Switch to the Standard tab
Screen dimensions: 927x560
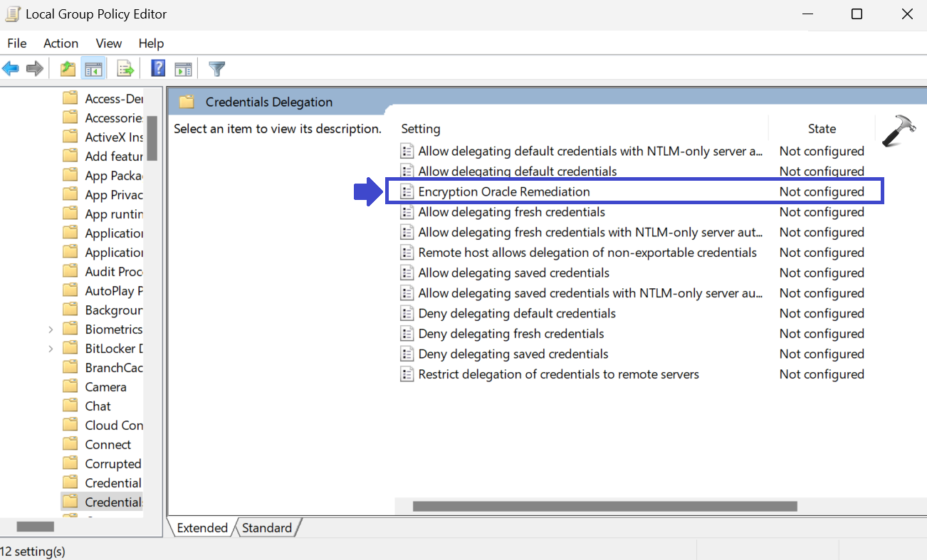click(267, 528)
